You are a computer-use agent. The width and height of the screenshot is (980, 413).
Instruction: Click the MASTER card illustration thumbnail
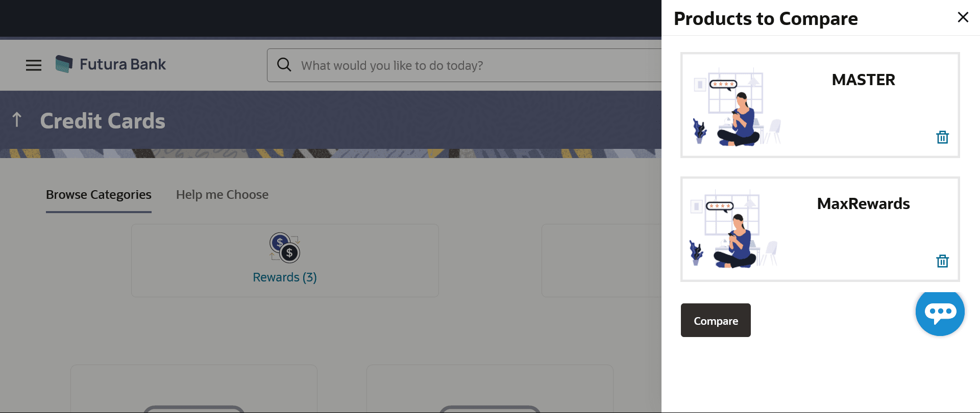(x=737, y=107)
